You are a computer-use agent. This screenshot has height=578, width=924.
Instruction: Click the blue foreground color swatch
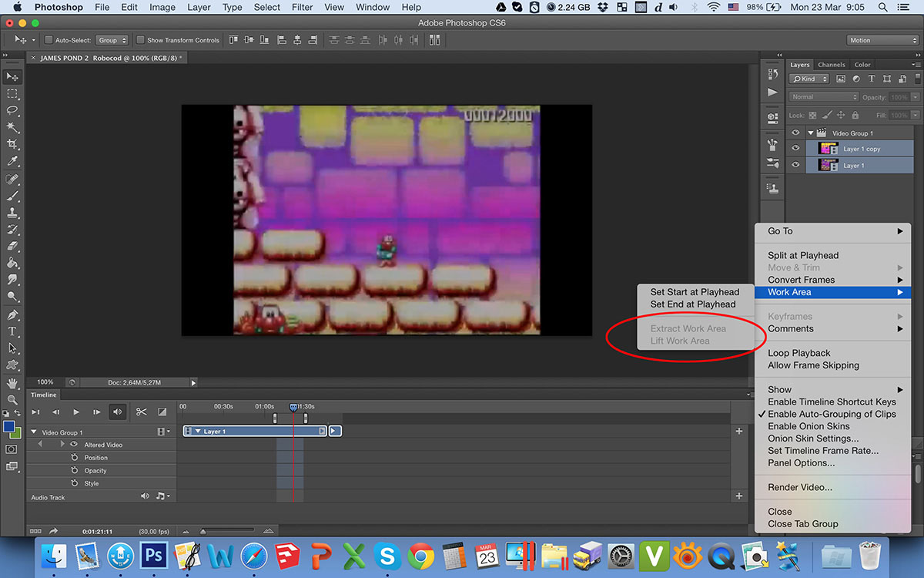point(8,426)
